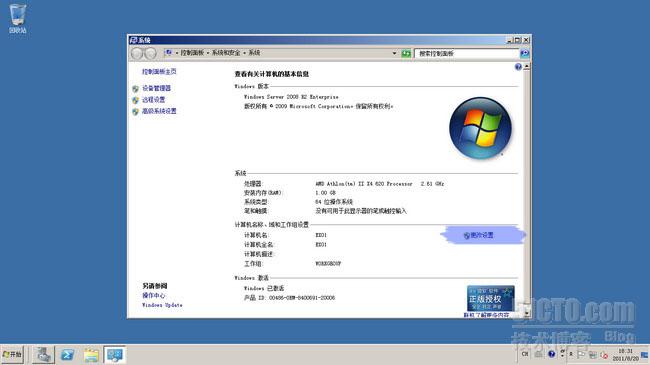
Task: Click the WORKGROUP workgroup value
Action: pyautogui.click(x=328, y=263)
